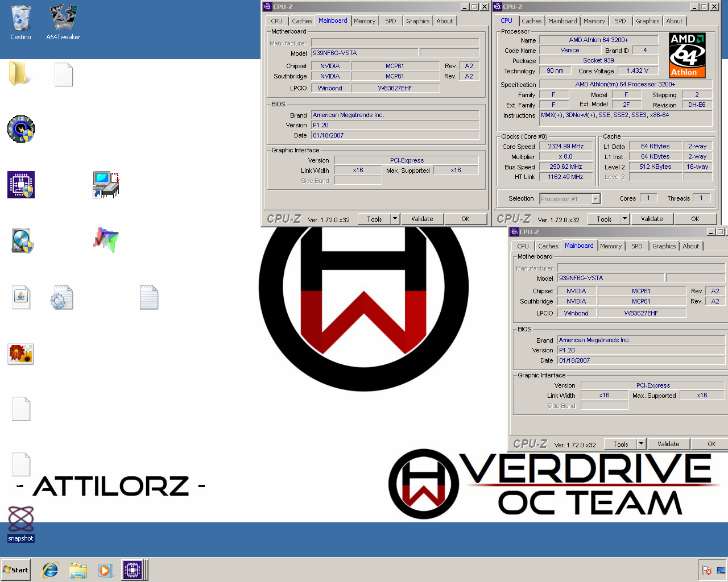Expand Tools dropdown arrow in lower Mainboard window

[x=641, y=444]
